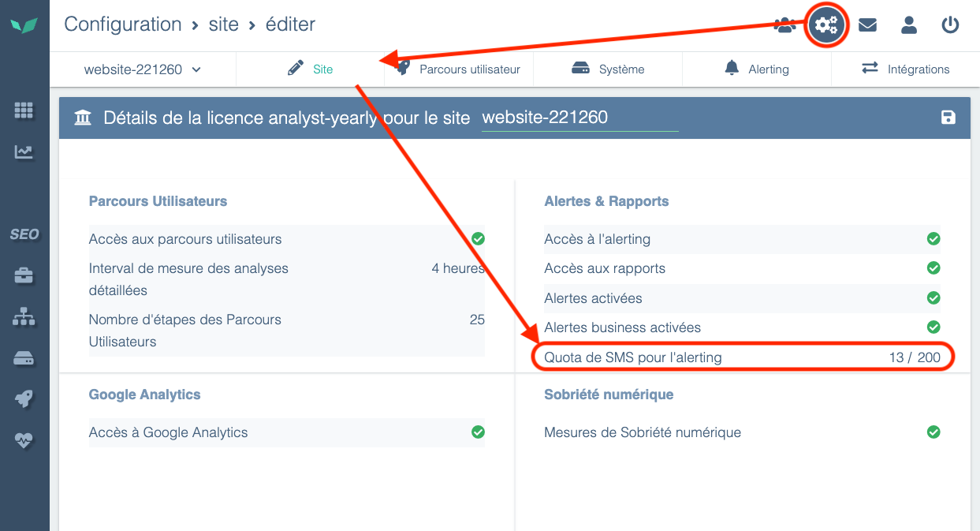
Task: Select the Système tab
Action: pos(608,69)
